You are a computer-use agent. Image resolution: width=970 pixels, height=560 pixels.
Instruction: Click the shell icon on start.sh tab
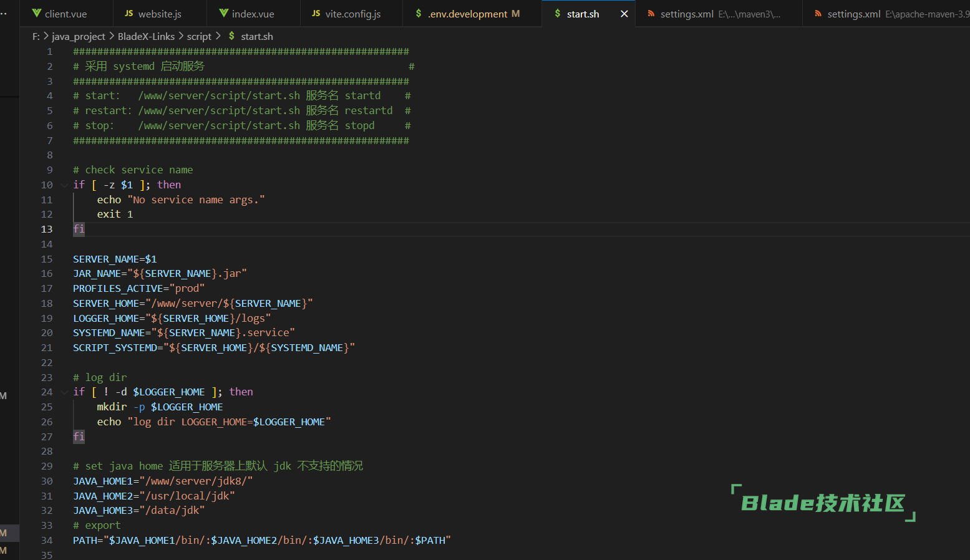point(558,13)
